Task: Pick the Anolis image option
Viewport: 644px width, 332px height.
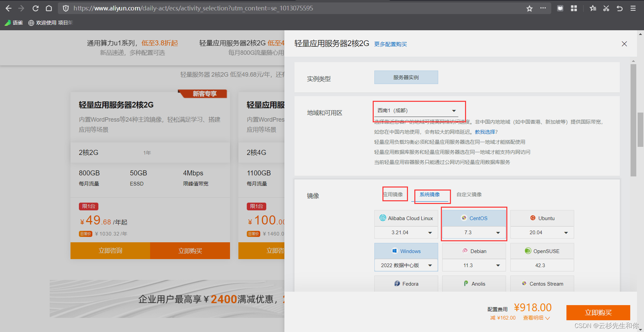Action: pyautogui.click(x=474, y=284)
